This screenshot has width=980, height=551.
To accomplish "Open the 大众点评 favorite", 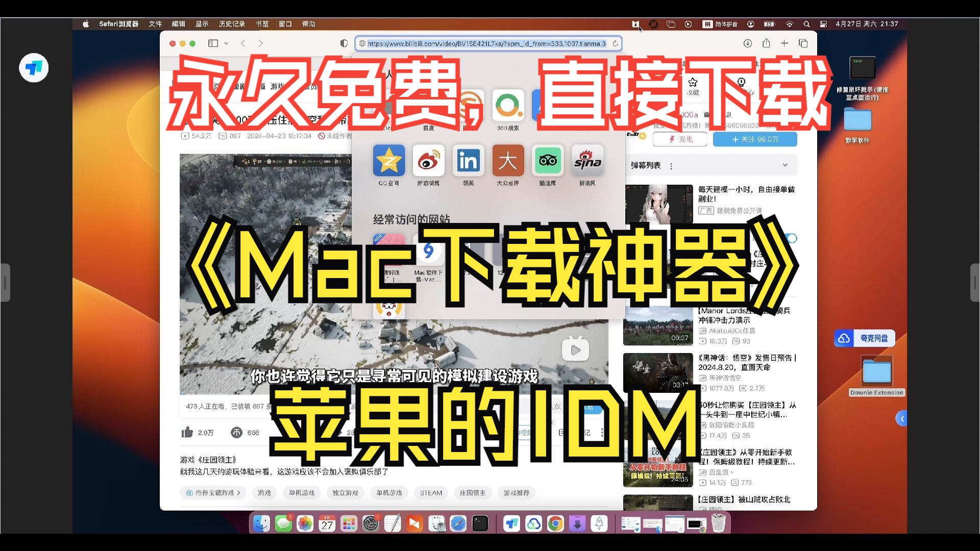I will 508,165.
